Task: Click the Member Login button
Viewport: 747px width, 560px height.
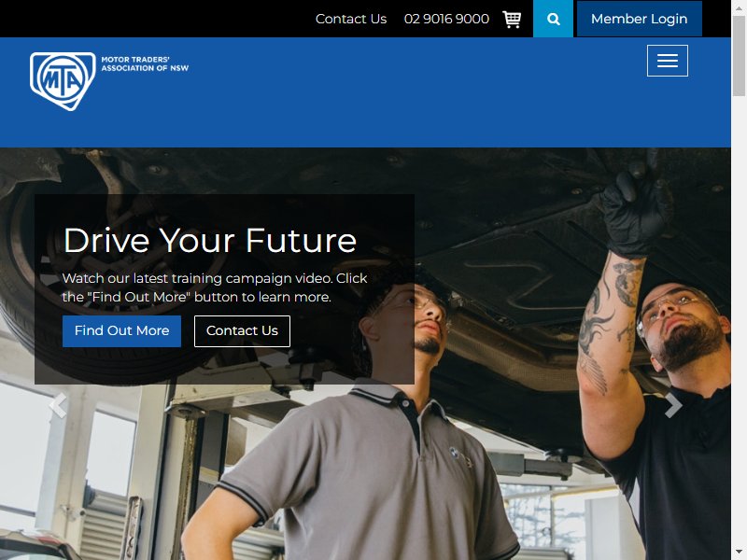Action: [x=640, y=19]
